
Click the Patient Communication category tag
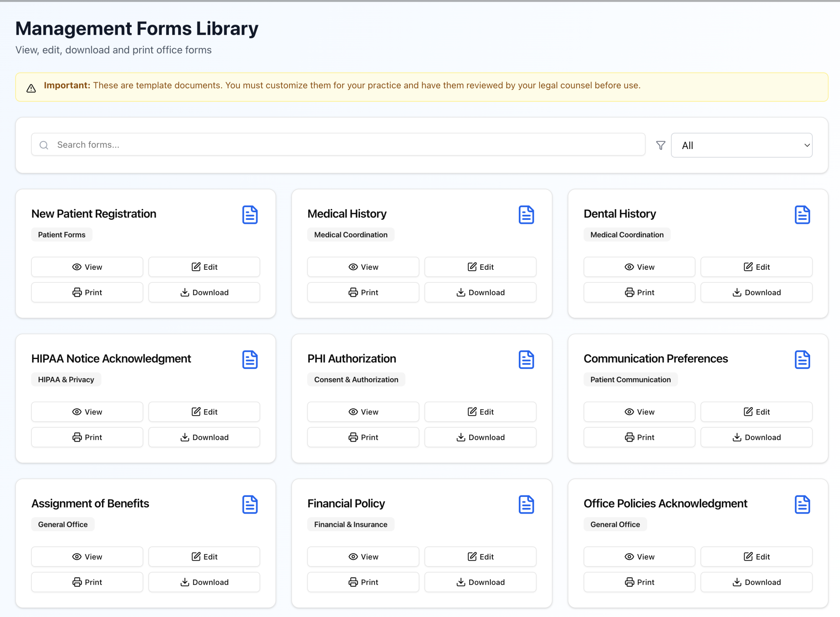point(631,379)
